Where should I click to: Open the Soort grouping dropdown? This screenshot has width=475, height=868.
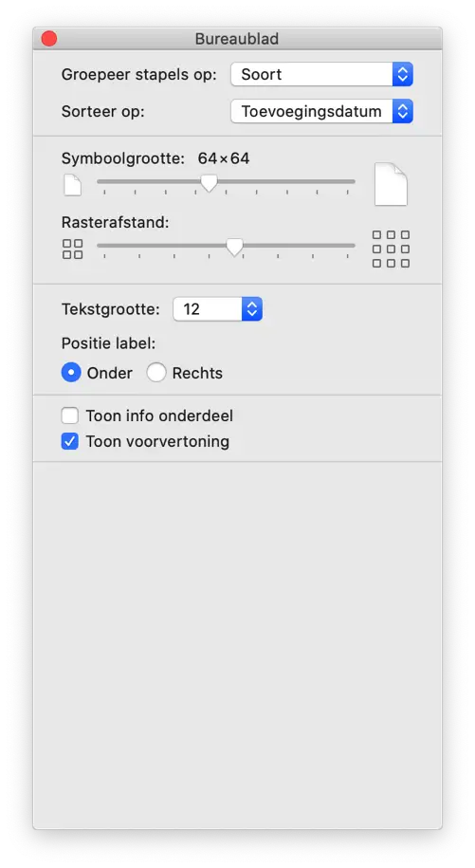(x=321, y=74)
